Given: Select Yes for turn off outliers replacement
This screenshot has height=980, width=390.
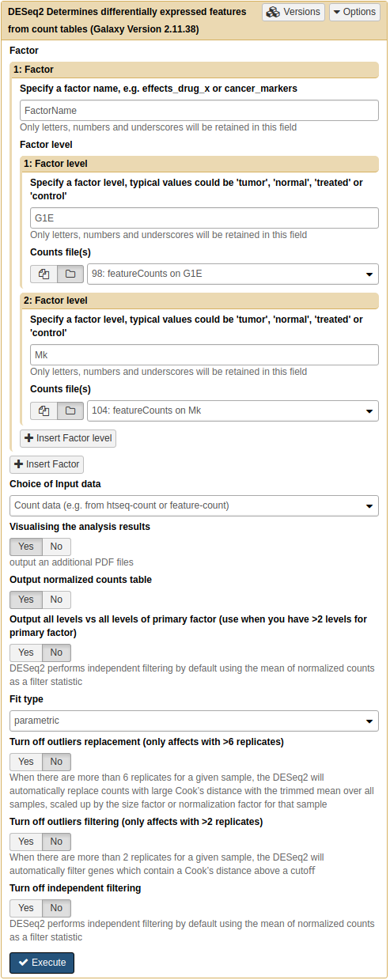Looking at the screenshot, I should 26,762.
